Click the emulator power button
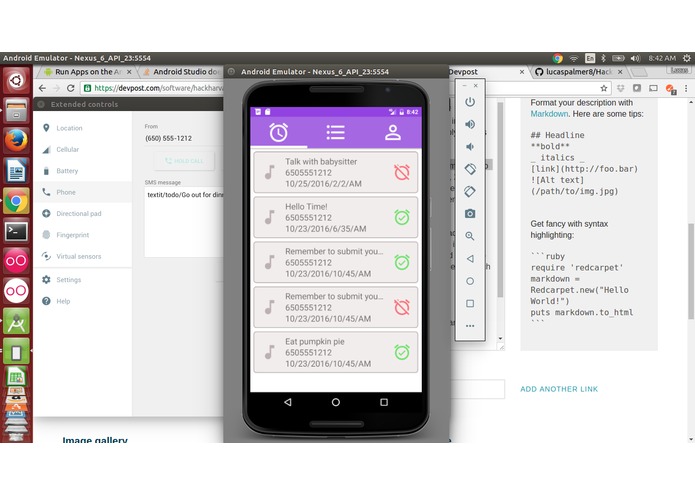695x494 pixels. pos(470,102)
